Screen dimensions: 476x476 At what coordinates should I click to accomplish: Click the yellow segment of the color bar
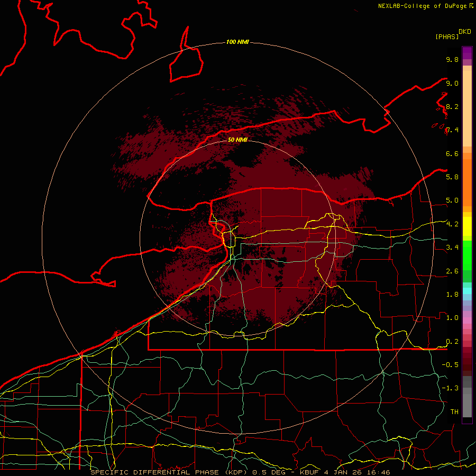click(467, 226)
